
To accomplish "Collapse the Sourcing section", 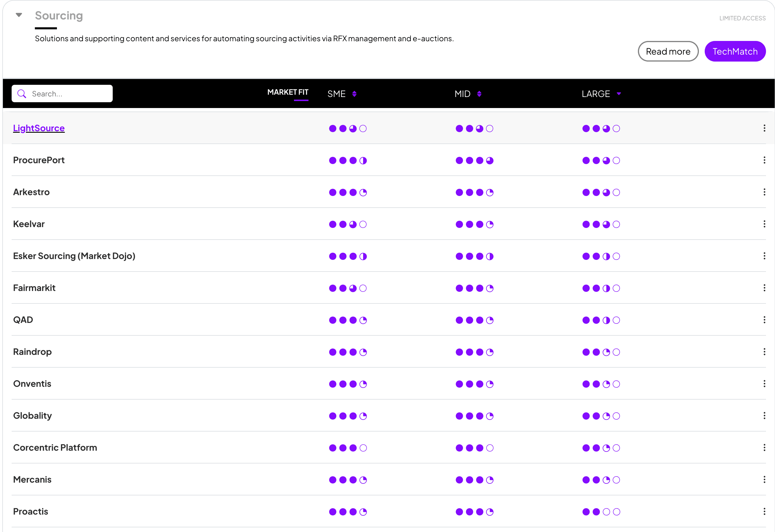I will (19, 15).
